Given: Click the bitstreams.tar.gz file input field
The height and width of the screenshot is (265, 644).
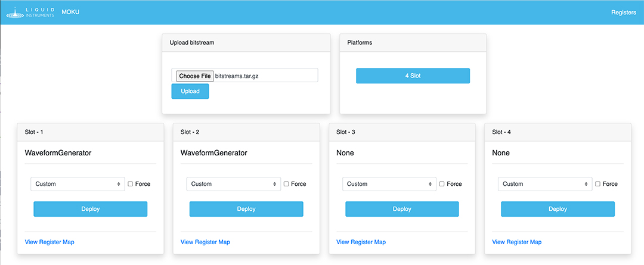Looking at the screenshot, I should coord(265,76).
